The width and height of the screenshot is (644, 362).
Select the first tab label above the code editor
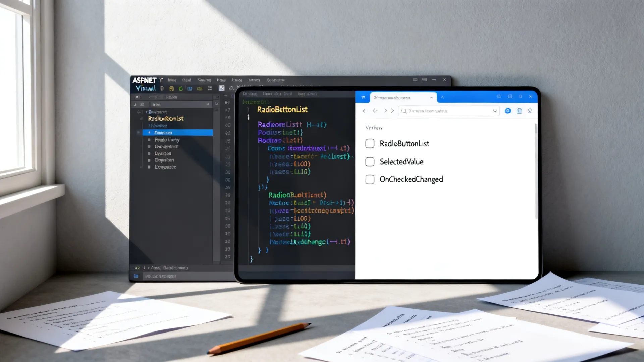click(x=250, y=94)
